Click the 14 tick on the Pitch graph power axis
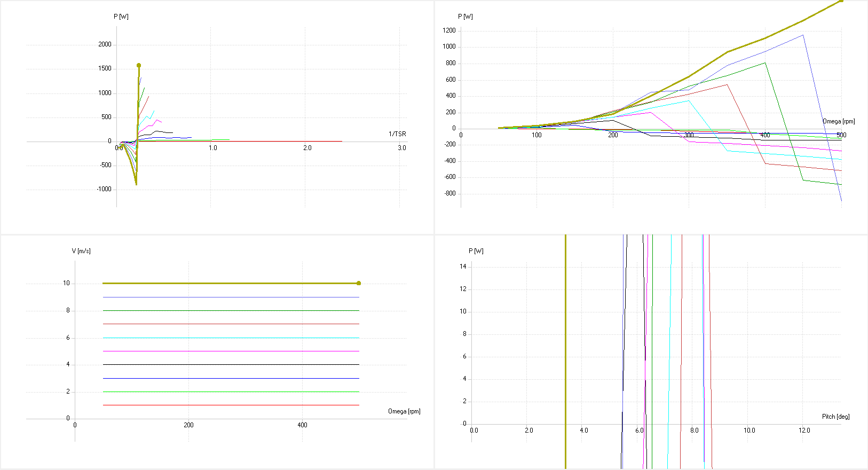This screenshot has width=868, height=470. (463, 267)
